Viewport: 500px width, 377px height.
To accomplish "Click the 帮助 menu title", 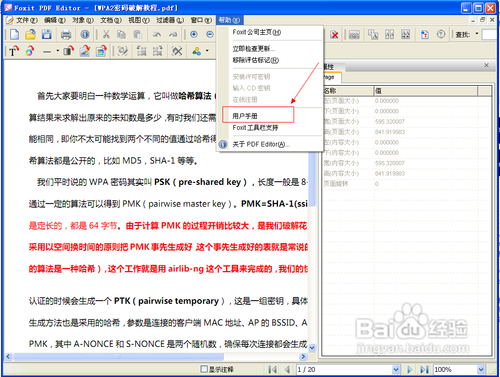I will pyautogui.click(x=229, y=20).
